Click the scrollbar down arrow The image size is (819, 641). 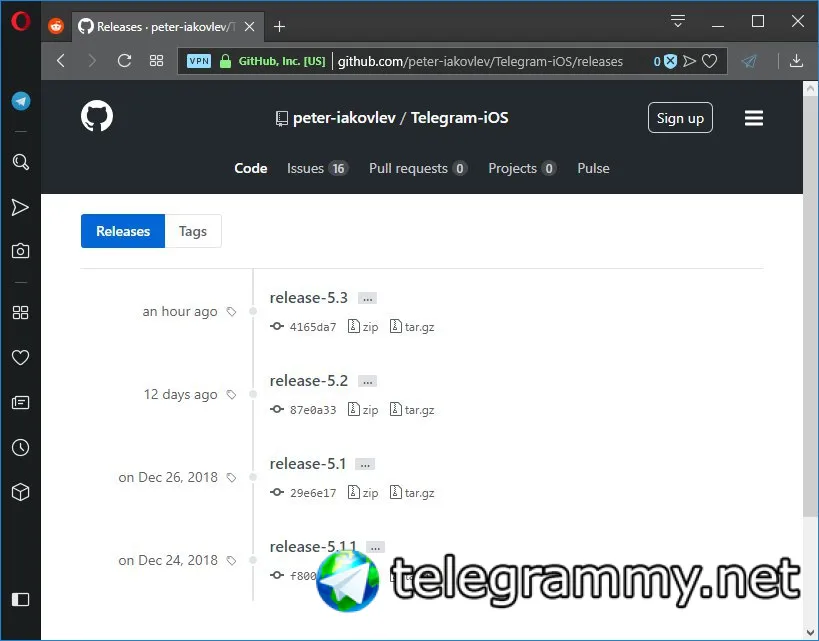click(x=810, y=632)
